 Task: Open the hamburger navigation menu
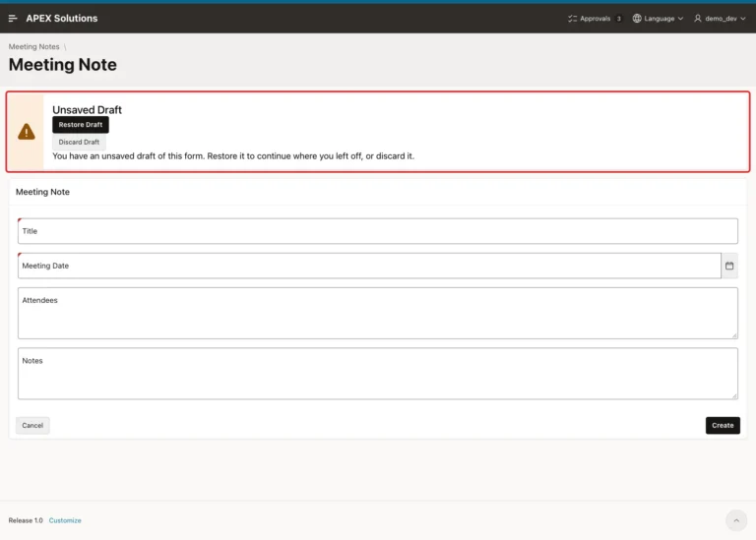13,19
